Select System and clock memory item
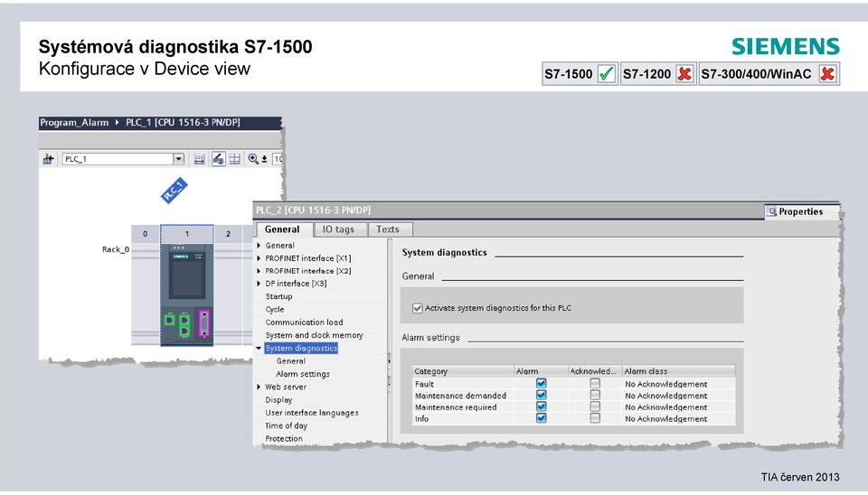868x495 pixels. point(314,335)
